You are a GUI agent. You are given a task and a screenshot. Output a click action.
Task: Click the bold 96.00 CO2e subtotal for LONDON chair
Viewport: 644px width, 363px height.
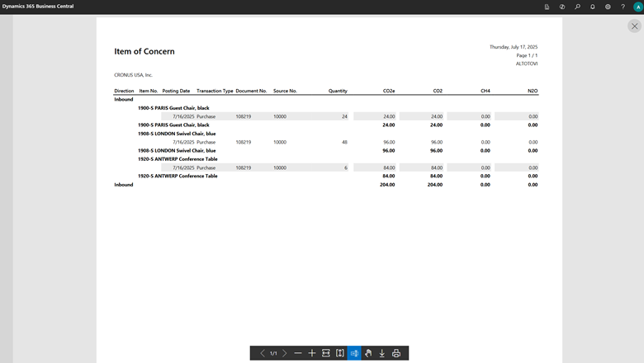pyautogui.click(x=389, y=150)
